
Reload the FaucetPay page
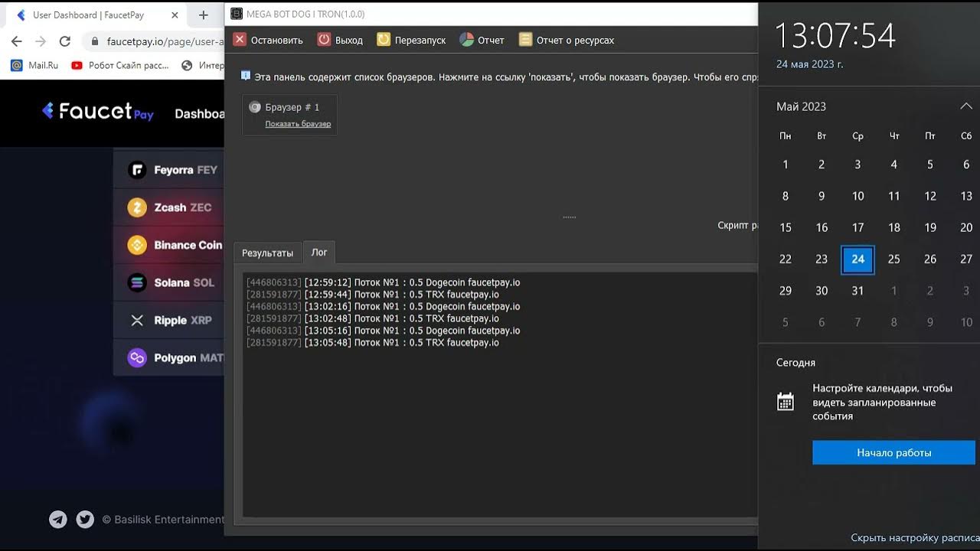pyautogui.click(x=65, y=41)
